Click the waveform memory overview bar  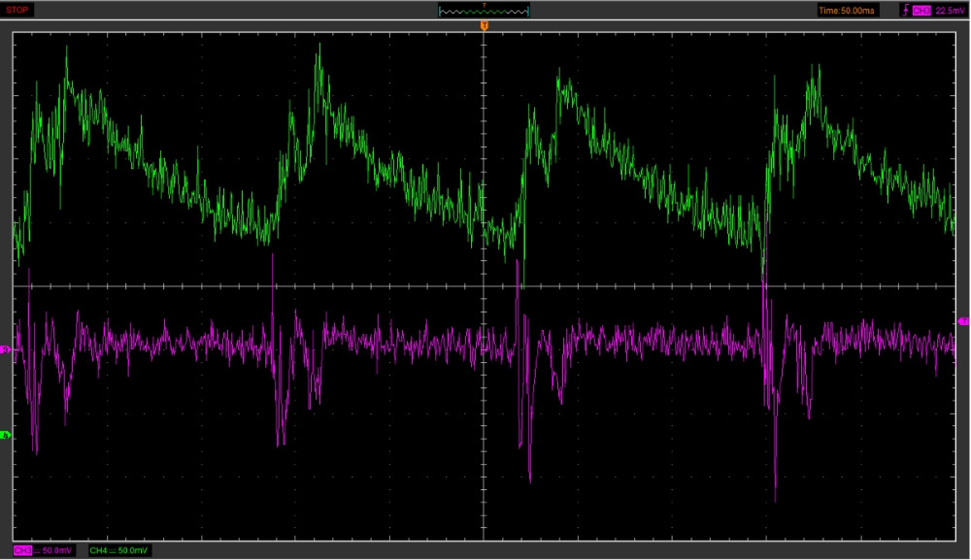click(x=484, y=10)
